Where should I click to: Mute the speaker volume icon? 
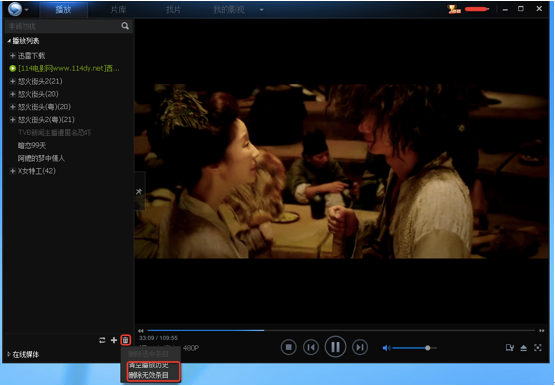(386, 348)
